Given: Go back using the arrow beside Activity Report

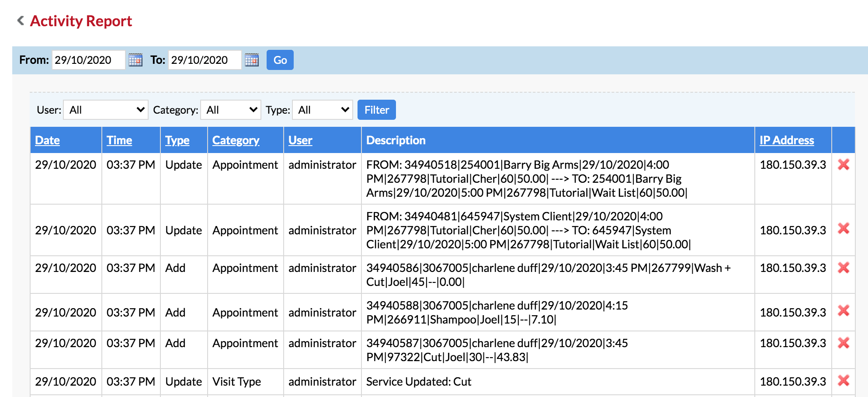Looking at the screenshot, I should 20,21.
